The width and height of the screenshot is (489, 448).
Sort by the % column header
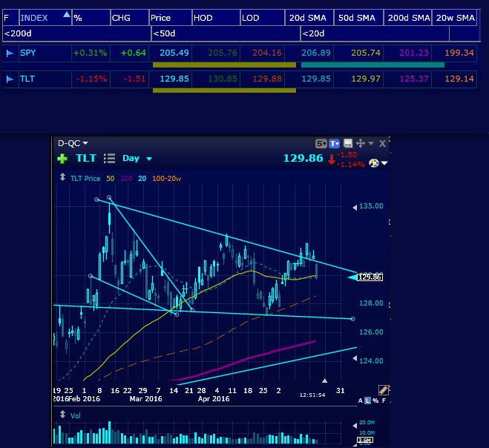(91, 18)
